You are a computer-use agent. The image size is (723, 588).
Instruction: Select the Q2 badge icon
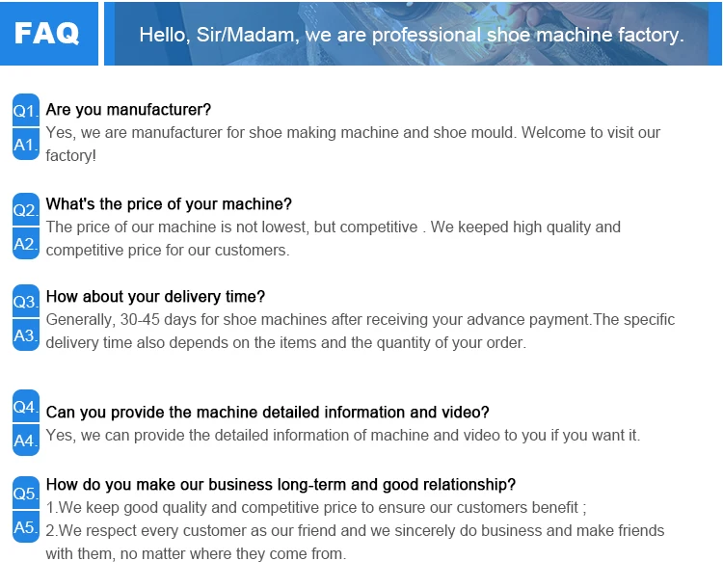click(x=25, y=208)
